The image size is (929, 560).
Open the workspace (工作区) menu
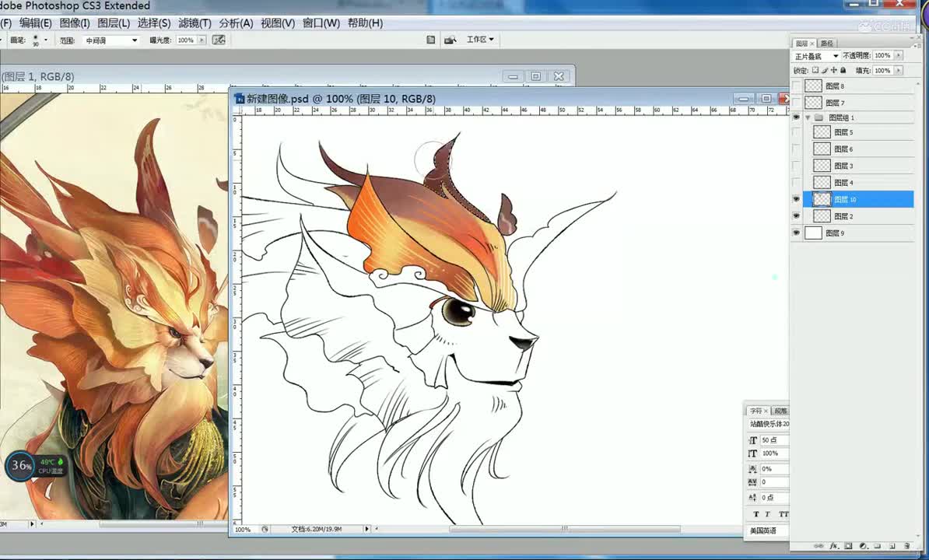point(480,40)
